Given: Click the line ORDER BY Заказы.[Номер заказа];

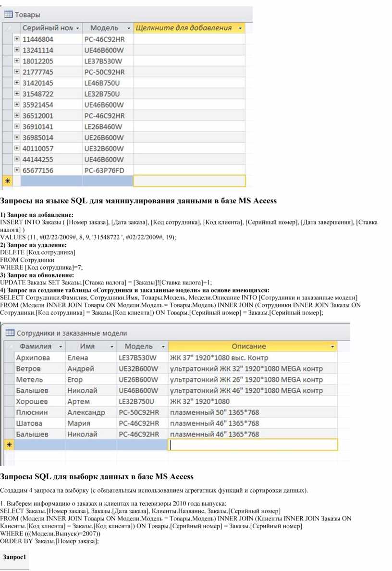Looking at the screenshot, I should [49, 541].
